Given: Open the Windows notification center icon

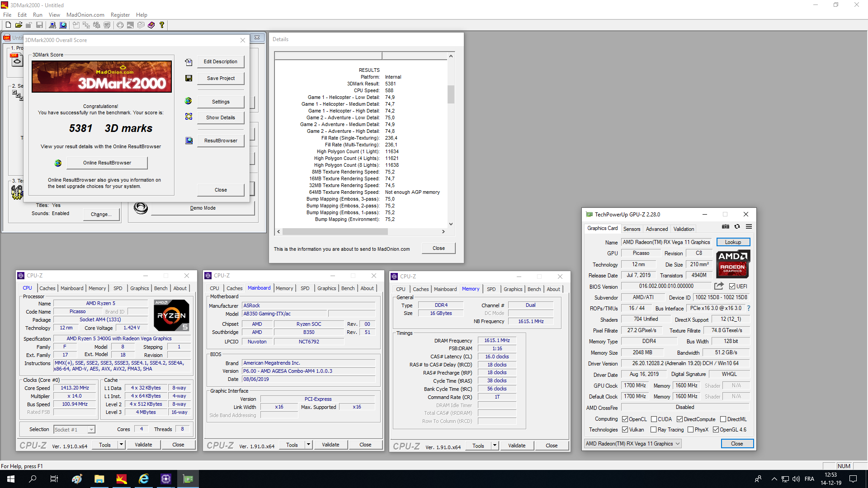Looking at the screenshot, I should tap(853, 479).
